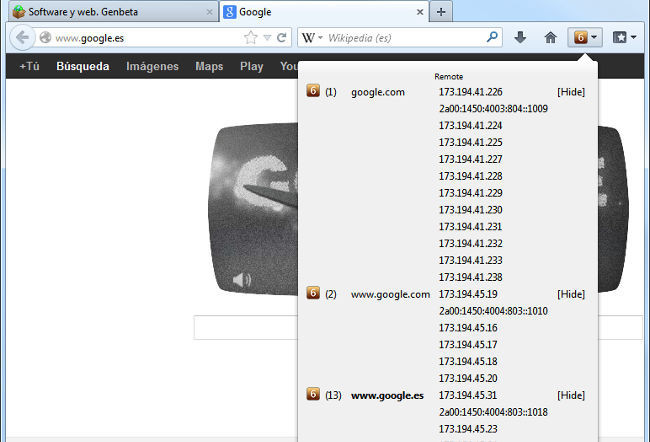650x442 pixels.
Task: Reload the page with the refresh icon
Action: click(282, 38)
